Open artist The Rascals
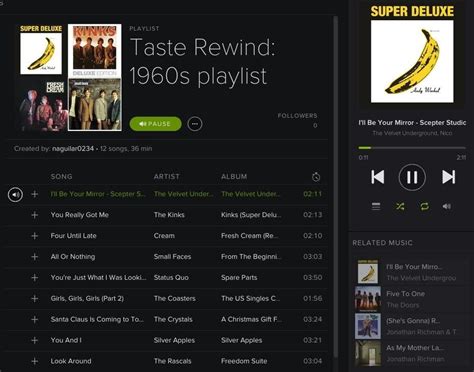474x372 pixels. (x=172, y=361)
